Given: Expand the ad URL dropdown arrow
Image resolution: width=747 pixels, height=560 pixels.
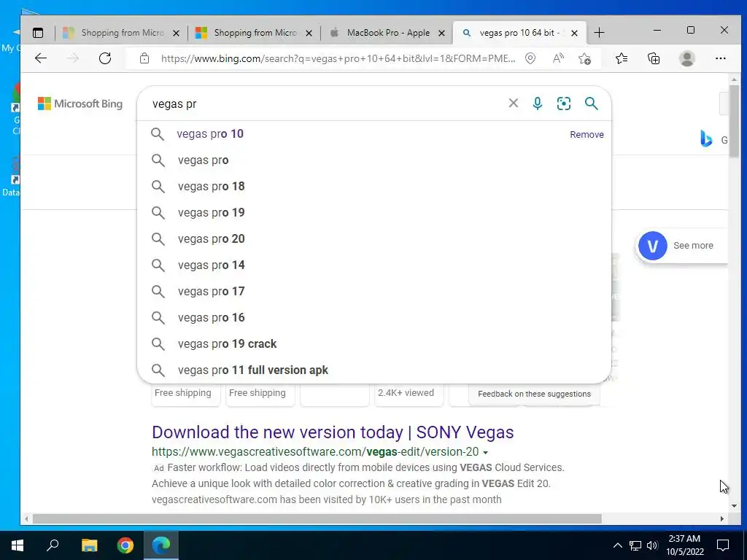Looking at the screenshot, I should click(x=485, y=452).
